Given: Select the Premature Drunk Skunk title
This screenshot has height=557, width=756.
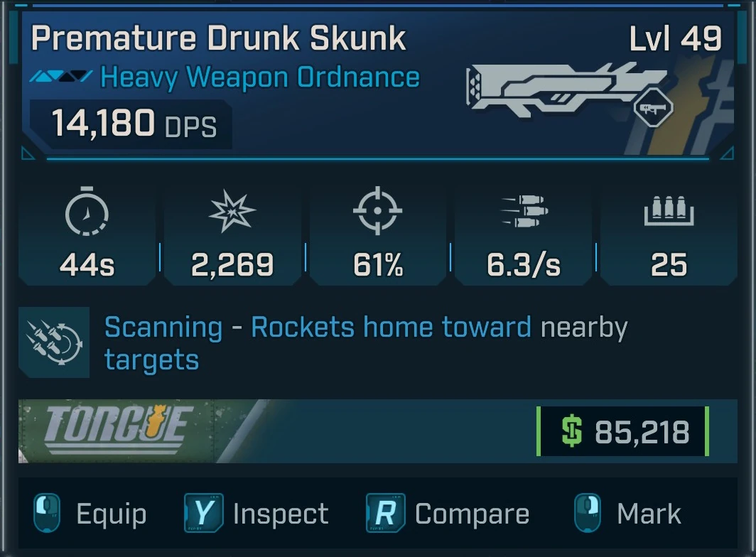Looking at the screenshot, I should coord(218,38).
